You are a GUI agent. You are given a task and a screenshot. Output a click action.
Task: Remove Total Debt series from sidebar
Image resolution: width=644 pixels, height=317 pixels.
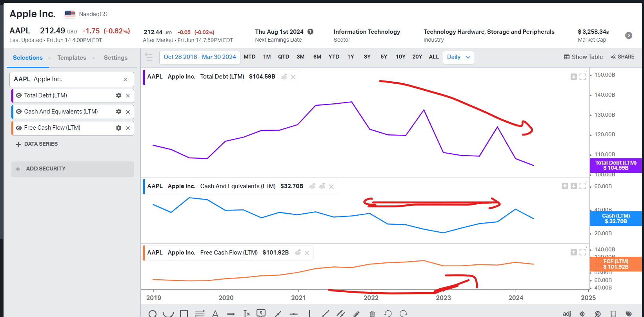tap(128, 95)
